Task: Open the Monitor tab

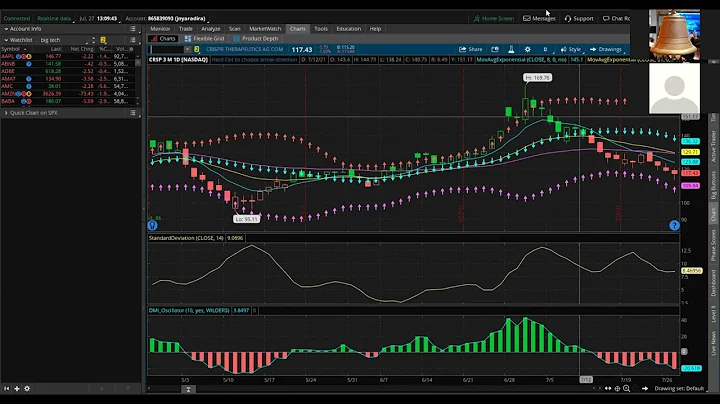Action: coord(160,28)
